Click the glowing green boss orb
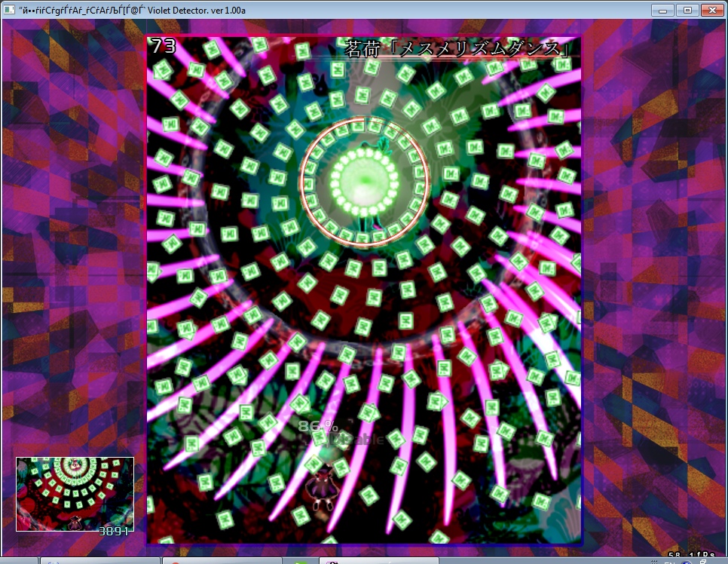 click(x=365, y=181)
